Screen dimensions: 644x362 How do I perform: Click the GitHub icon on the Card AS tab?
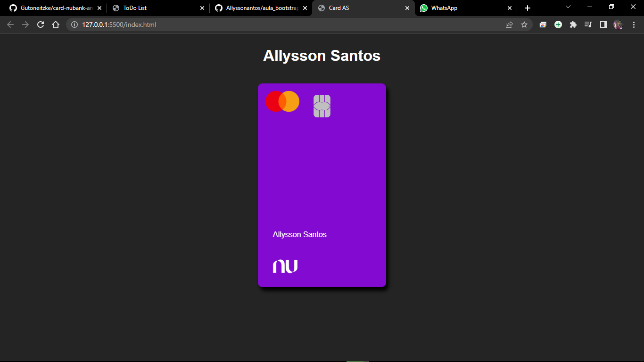point(322,8)
